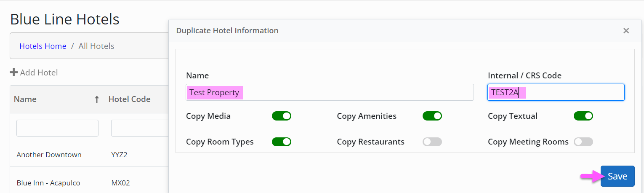The image size is (644, 193).
Task: Enable the Copy Restaurants toggle
Action: [x=432, y=142]
